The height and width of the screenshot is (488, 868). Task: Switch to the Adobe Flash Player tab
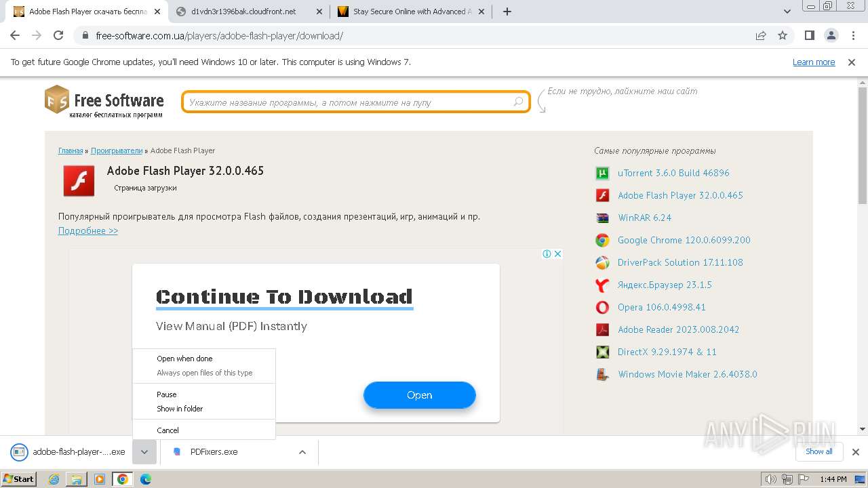[x=88, y=12]
